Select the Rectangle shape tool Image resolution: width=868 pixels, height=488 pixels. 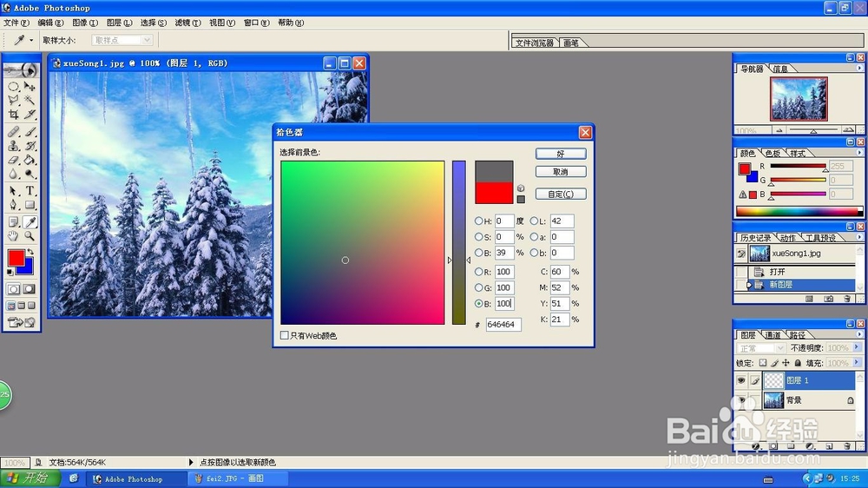[30, 205]
